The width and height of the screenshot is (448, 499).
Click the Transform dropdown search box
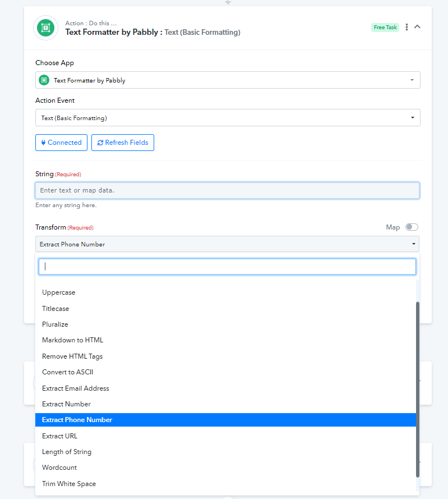[x=227, y=267]
